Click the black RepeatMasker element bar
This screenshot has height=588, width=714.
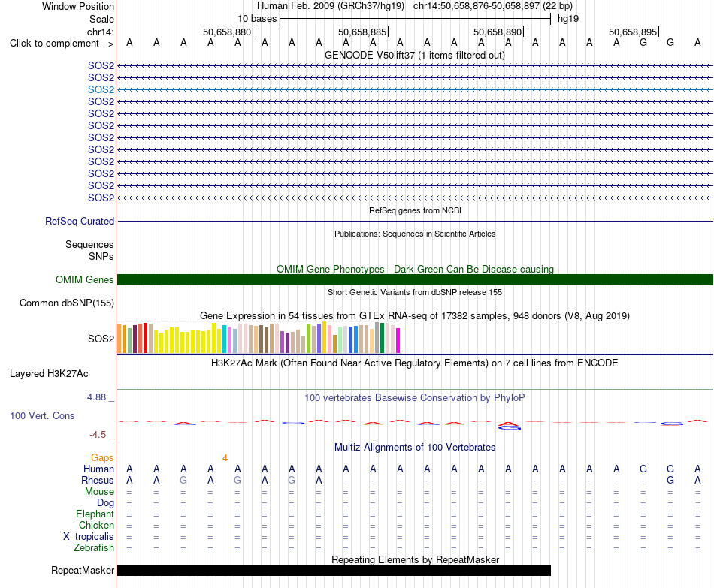point(334,570)
